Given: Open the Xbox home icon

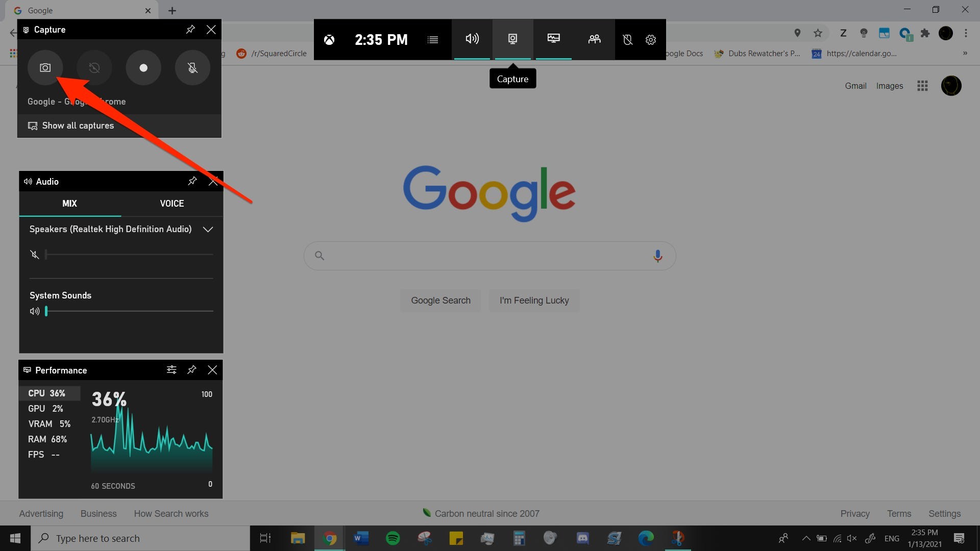Looking at the screenshot, I should point(329,39).
